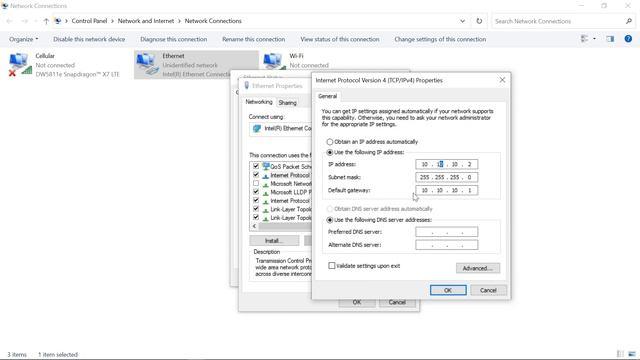Image resolution: width=640 pixels, height=360 pixels.
Task: Click the Preferred DNS server field
Action: coord(447,232)
